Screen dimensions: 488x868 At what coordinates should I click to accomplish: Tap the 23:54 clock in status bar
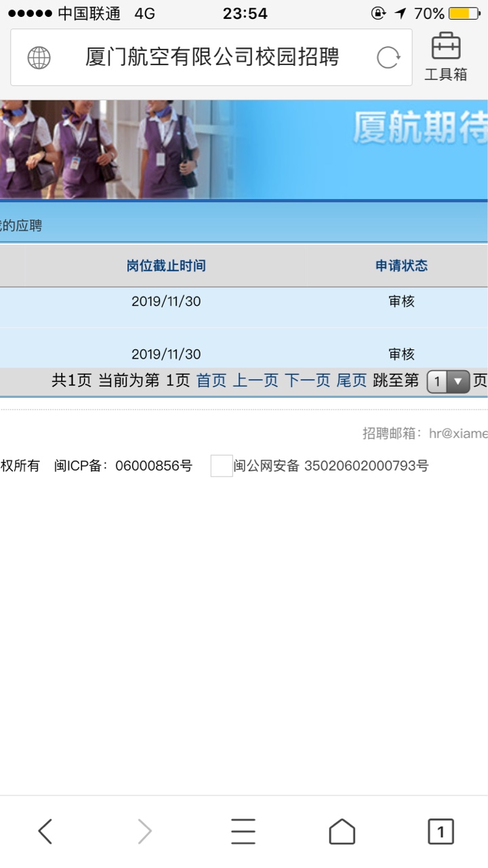coord(245,14)
